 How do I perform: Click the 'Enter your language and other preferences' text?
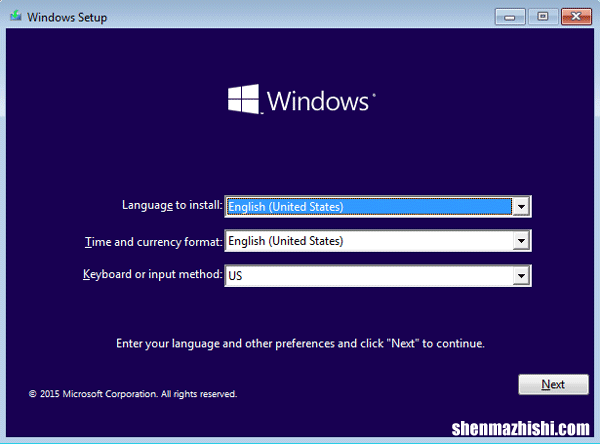point(300,343)
